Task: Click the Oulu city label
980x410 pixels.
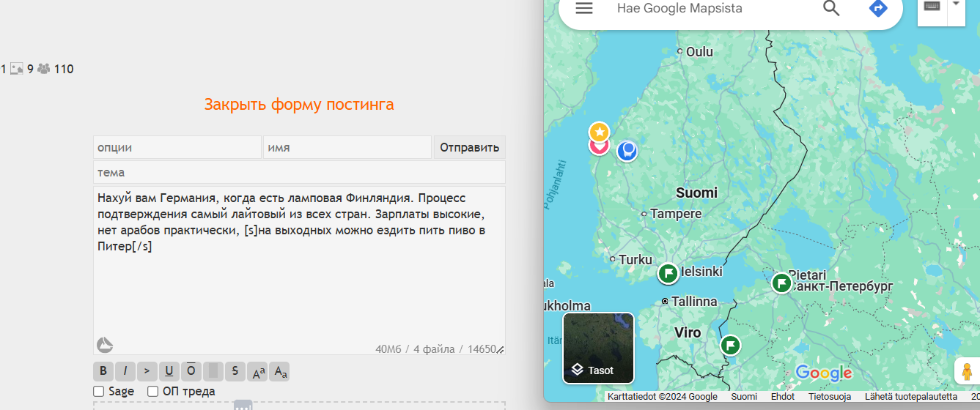Action: click(699, 52)
